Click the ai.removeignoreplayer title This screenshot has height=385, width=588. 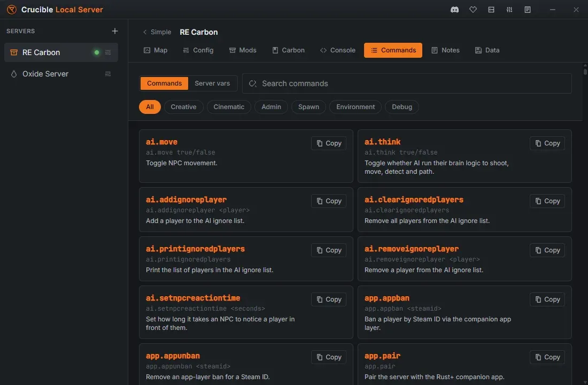[x=412, y=249]
